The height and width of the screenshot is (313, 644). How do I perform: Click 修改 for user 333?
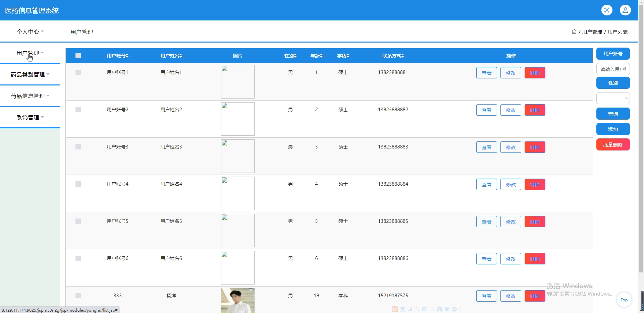pyautogui.click(x=511, y=296)
